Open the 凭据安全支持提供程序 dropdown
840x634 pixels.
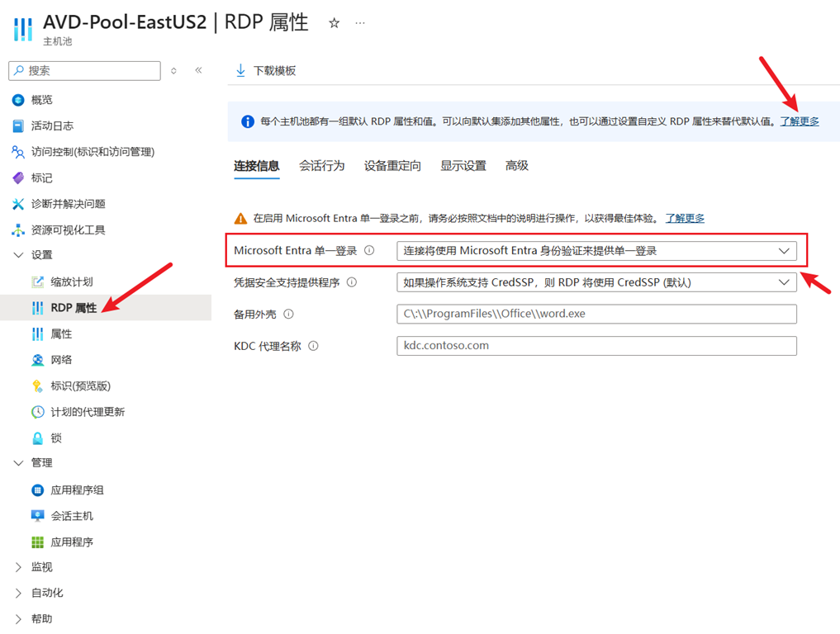coord(596,282)
